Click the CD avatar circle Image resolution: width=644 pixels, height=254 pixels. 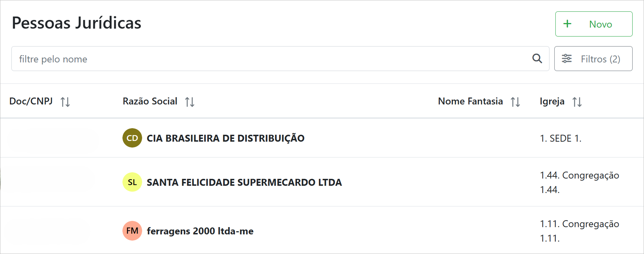tap(132, 138)
